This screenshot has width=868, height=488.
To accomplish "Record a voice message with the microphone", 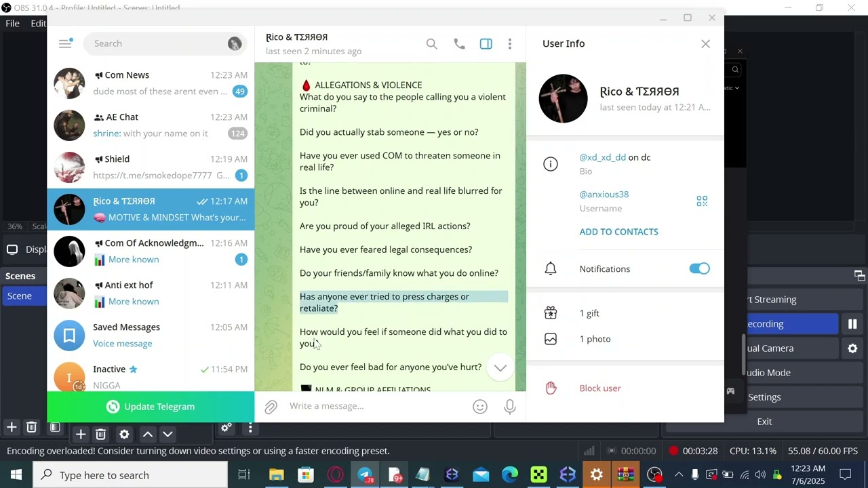I will pos(510,407).
